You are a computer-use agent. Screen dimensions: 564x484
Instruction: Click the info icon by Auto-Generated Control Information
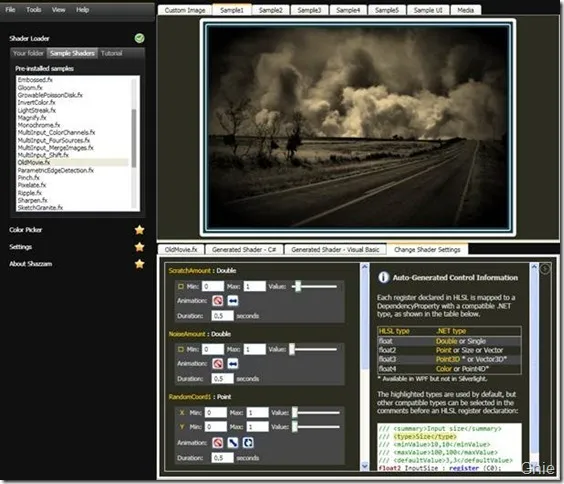[x=383, y=277]
